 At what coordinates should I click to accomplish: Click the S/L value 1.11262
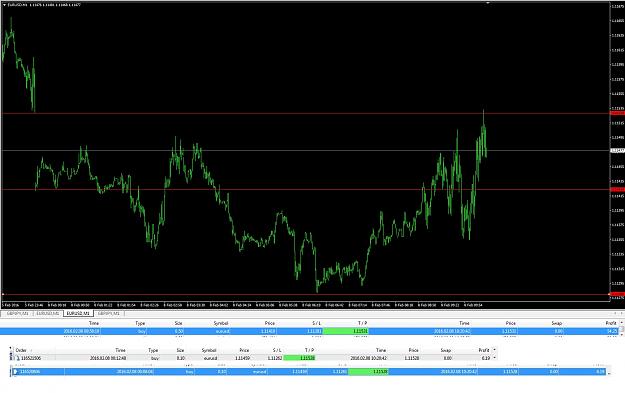click(275, 358)
